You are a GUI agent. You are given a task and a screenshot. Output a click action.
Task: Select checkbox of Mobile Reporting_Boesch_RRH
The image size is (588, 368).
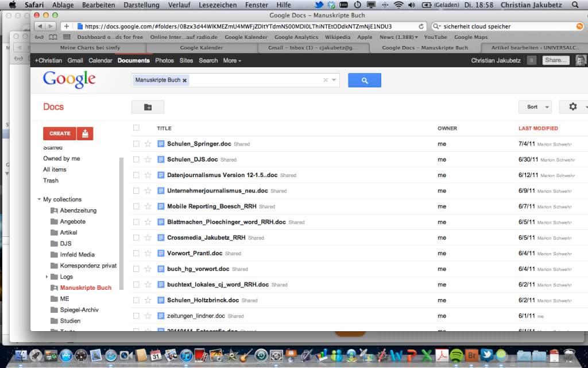coord(136,206)
